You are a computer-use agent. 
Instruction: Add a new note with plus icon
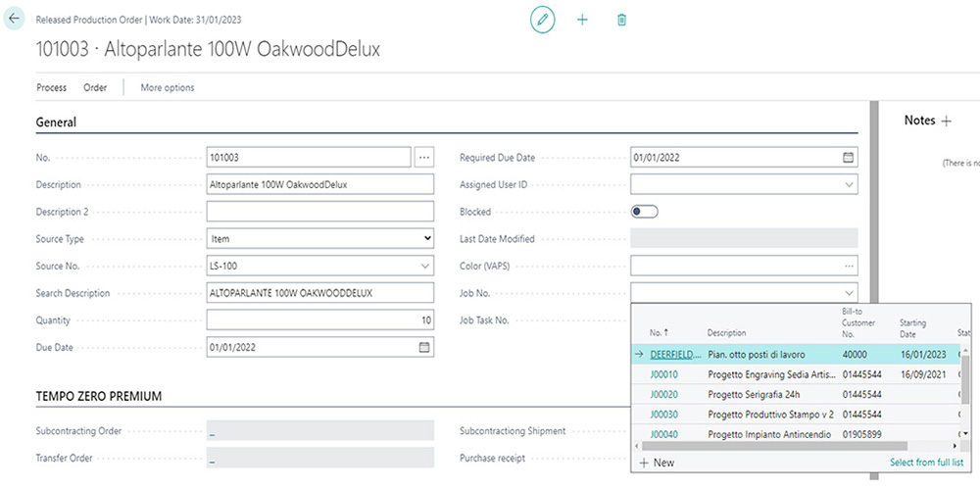946,121
